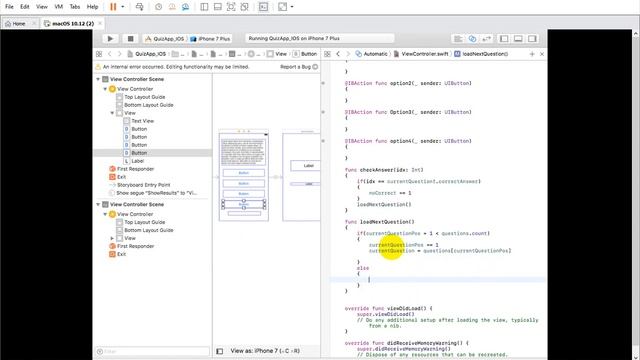Click the Xcode Stop button

[130, 39]
